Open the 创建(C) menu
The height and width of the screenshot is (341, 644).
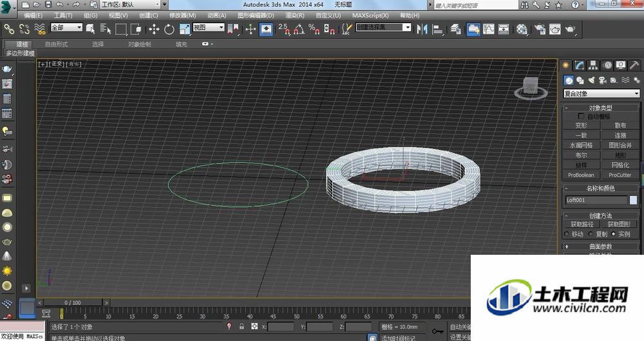(x=148, y=15)
